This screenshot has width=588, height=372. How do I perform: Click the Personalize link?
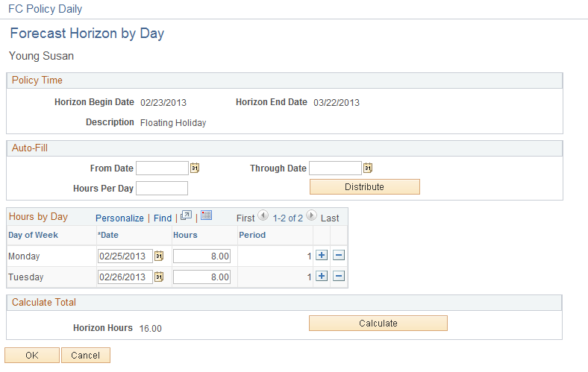pos(119,218)
